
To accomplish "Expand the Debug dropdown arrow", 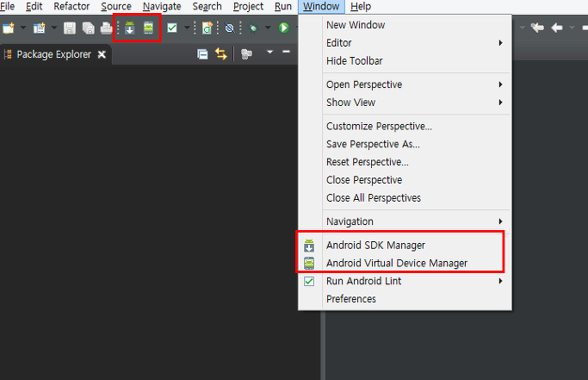I will pyautogui.click(x=268, y=28).
